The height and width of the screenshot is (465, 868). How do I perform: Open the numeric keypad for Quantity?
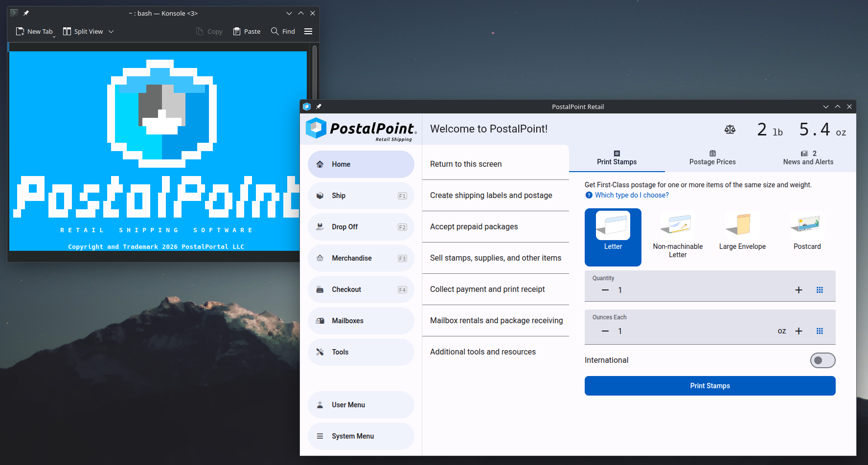pos(820,289)
